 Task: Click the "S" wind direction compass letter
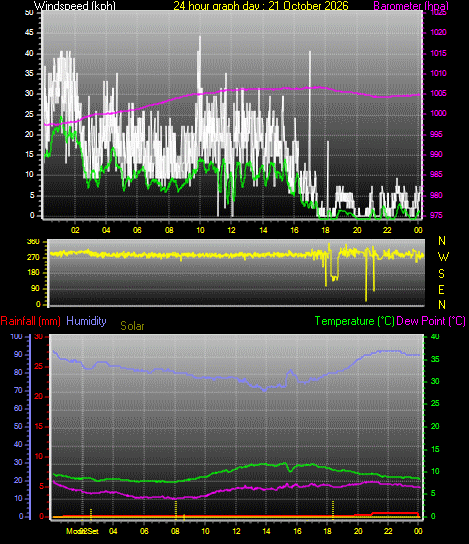coord(441,274)
